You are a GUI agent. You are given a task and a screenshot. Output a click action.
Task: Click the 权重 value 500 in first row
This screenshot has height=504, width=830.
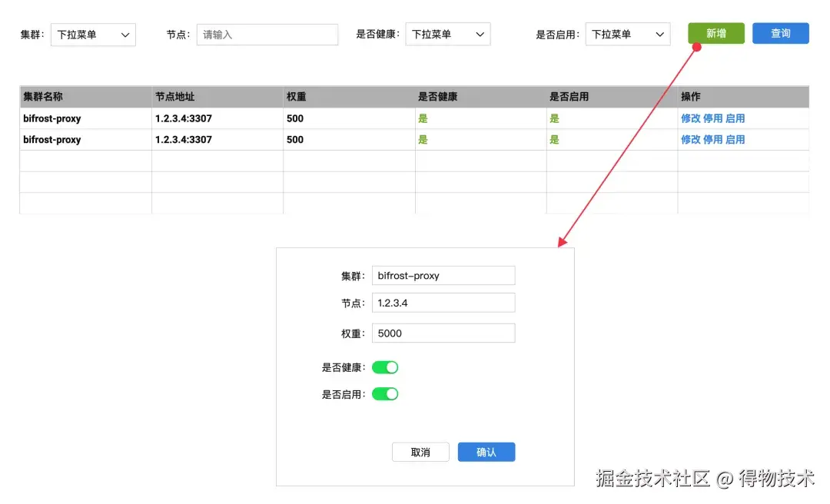(296, 118)
